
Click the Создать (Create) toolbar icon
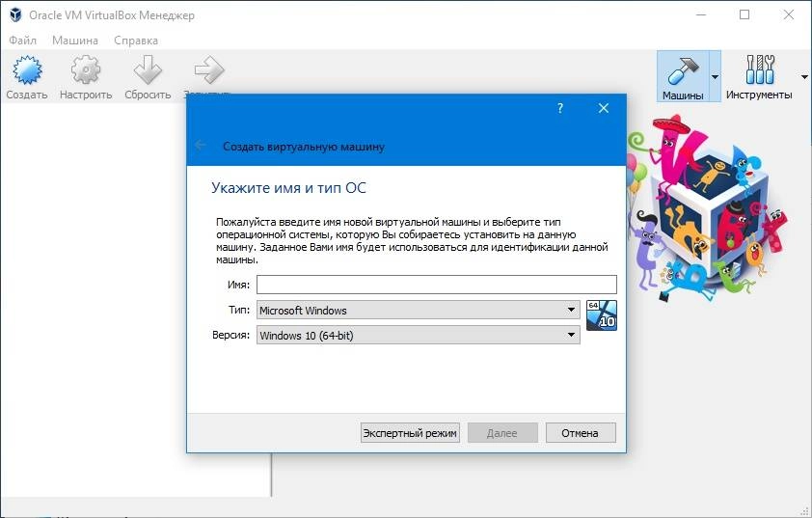tap(27, 70)
